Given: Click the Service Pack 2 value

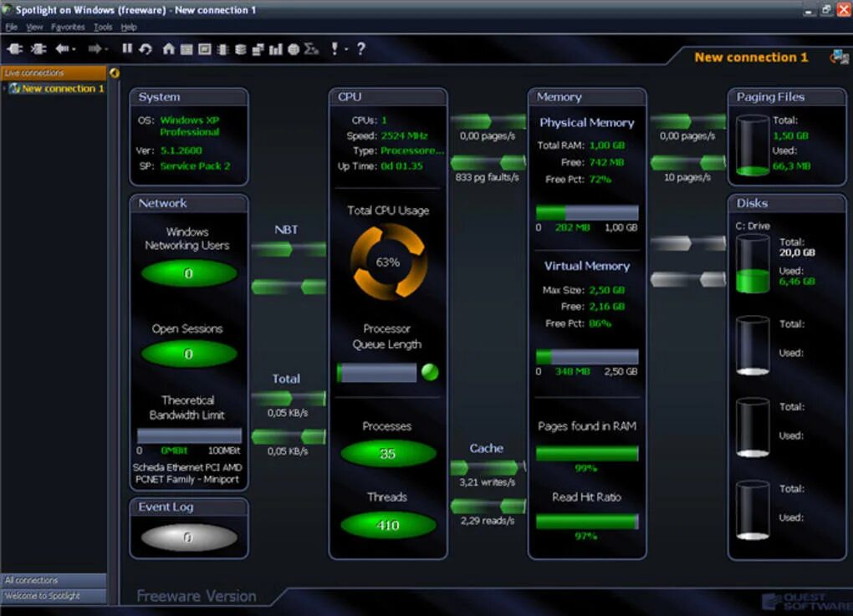Looking at the screenshot, I should click(x=196, y=165).
